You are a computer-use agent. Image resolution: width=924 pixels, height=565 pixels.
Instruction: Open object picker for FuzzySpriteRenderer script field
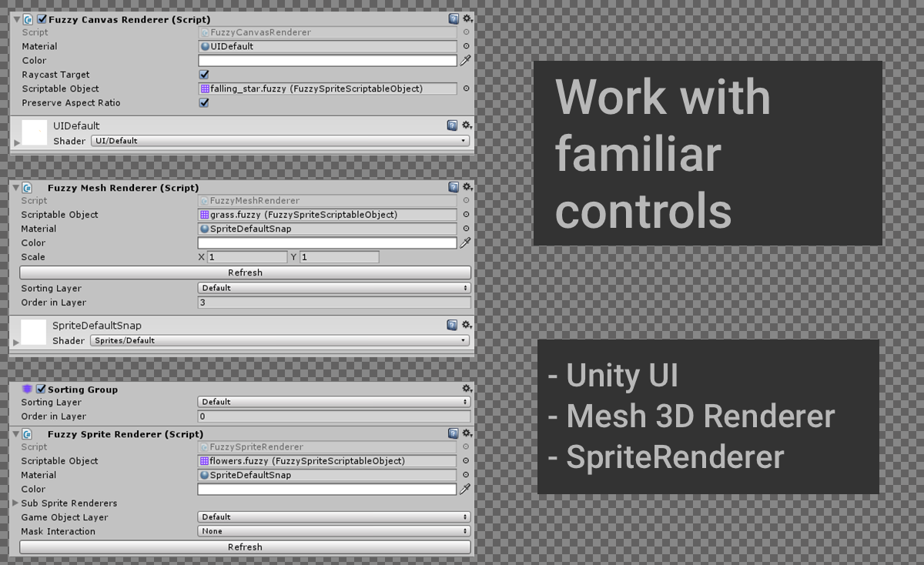click(466, 447)
